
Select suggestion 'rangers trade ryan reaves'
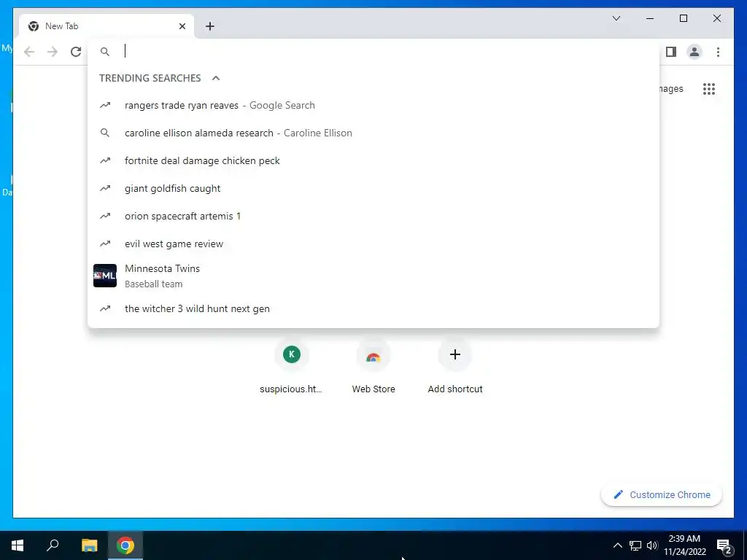373,105
